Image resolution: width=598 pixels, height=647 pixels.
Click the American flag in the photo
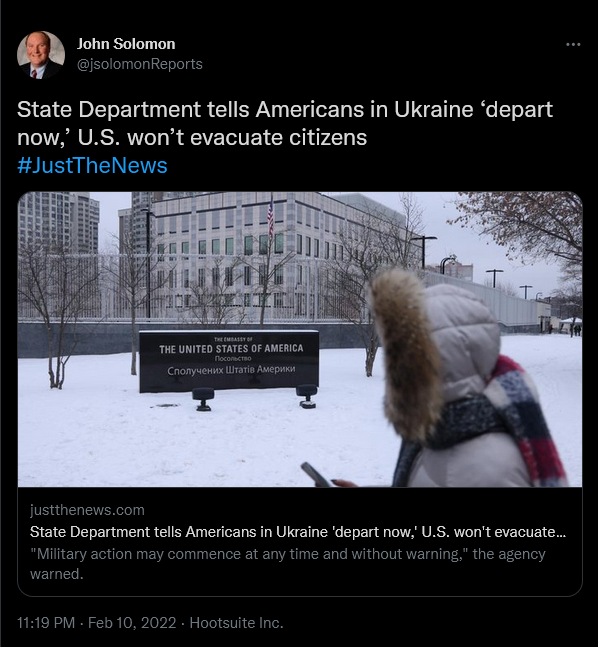pyautogui.click(x=270, y=217)
